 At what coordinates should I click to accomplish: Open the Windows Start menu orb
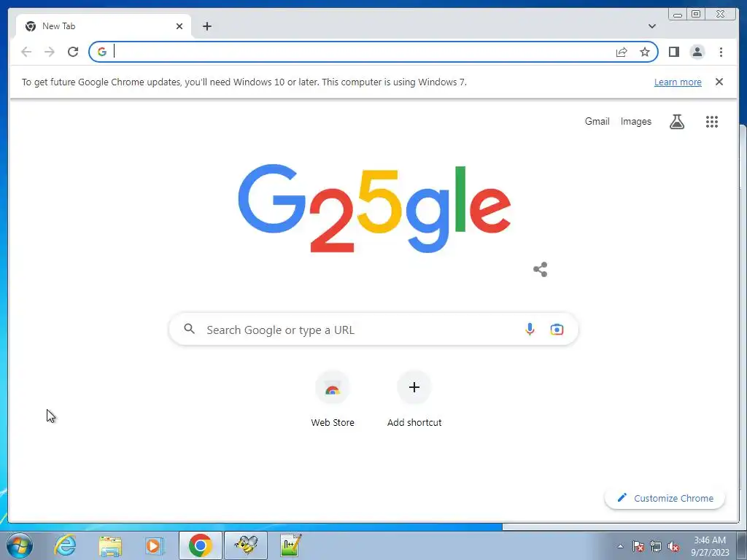point(20,545)
